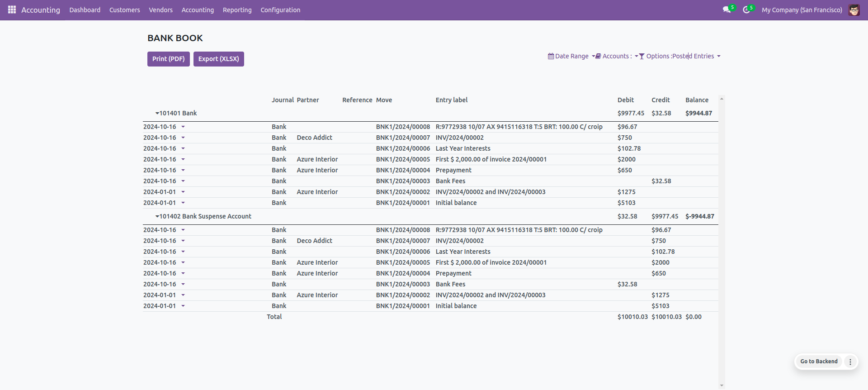Collapse the 101402 Bank Suspense Account group
868x390 pixels.
point(157,216)
